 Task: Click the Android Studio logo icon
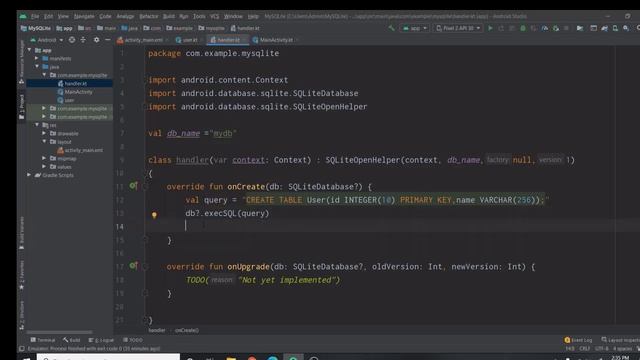click(x=23, y=16)
